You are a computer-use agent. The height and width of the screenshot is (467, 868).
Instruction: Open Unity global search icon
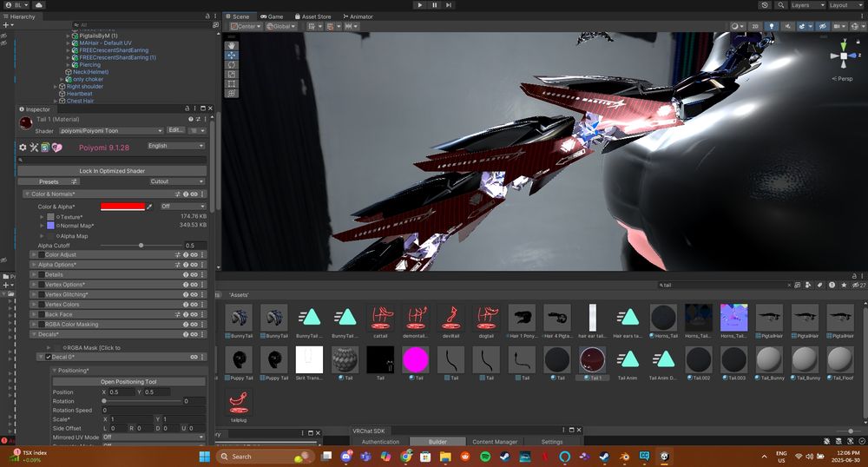point(780,5)
